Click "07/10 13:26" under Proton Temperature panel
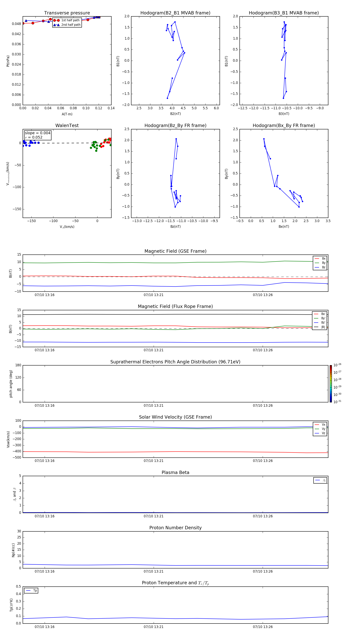 [x=262, y=627]
